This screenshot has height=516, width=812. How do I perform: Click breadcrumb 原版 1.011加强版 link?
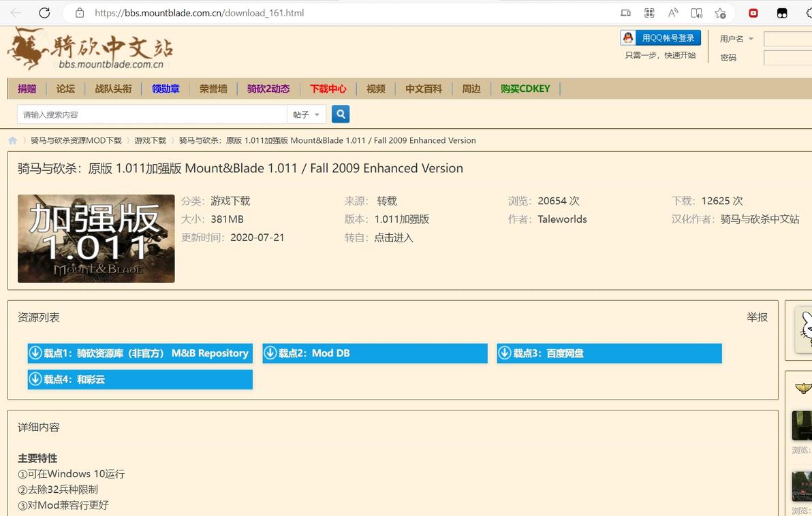point(327,140)
